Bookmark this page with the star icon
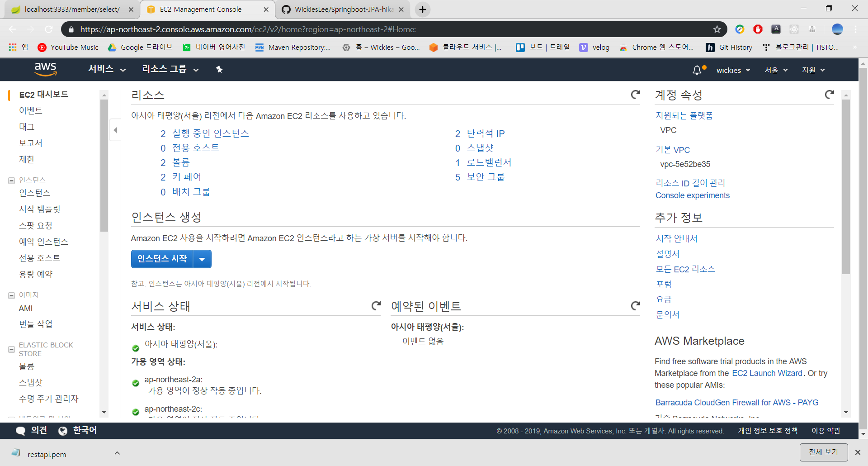The width and height of the screenshot is (868, 466). (x=717, y=29)
